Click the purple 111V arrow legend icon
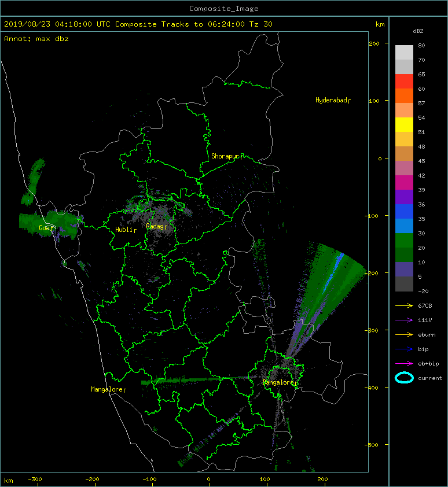Image resolution: width=448 pixels, height=487 pixels. click(404, 320)
